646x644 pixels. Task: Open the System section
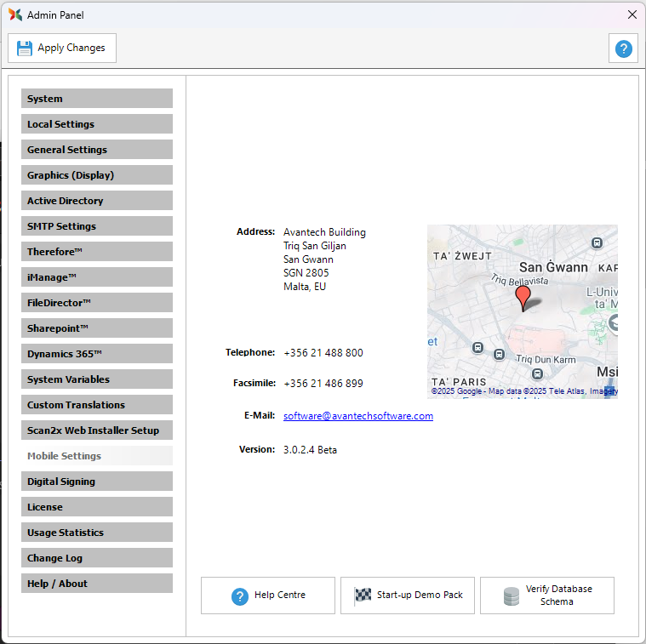97,99
